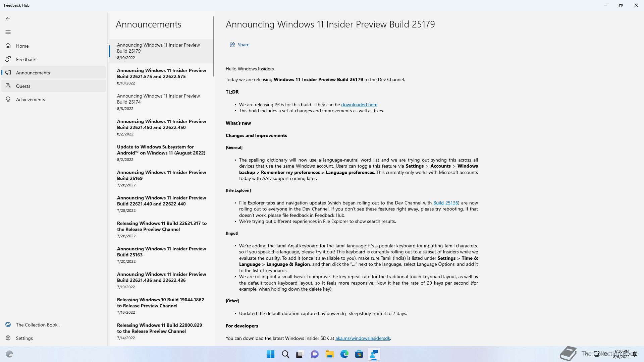Click the announcements list scrollbar
Screen dimensions: 644x362
[213, 46]
